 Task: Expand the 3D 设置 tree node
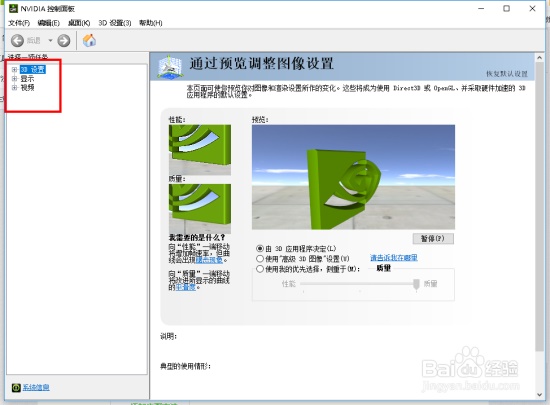pyautogui.click(x=14, y=69)
